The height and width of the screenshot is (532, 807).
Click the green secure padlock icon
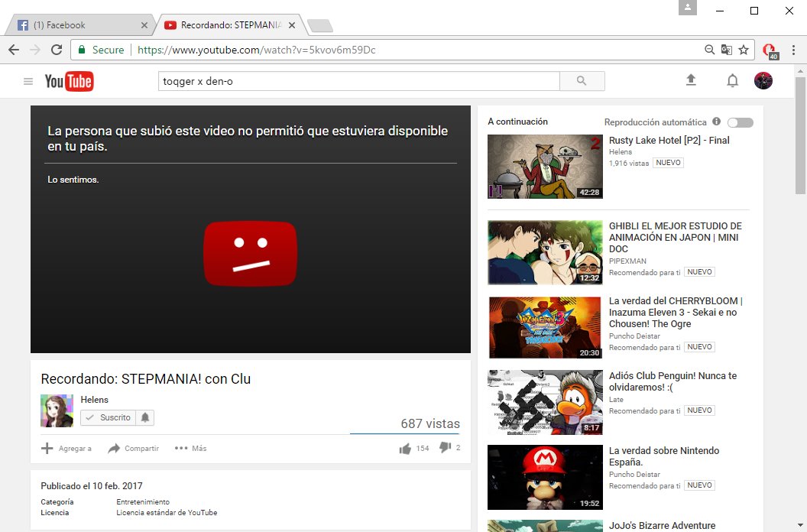(81, 50)
